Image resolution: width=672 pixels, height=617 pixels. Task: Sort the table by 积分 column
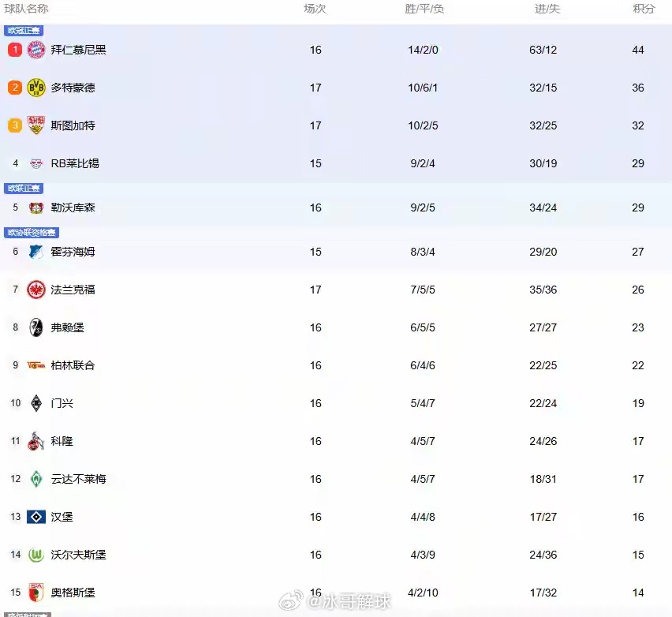644,9
